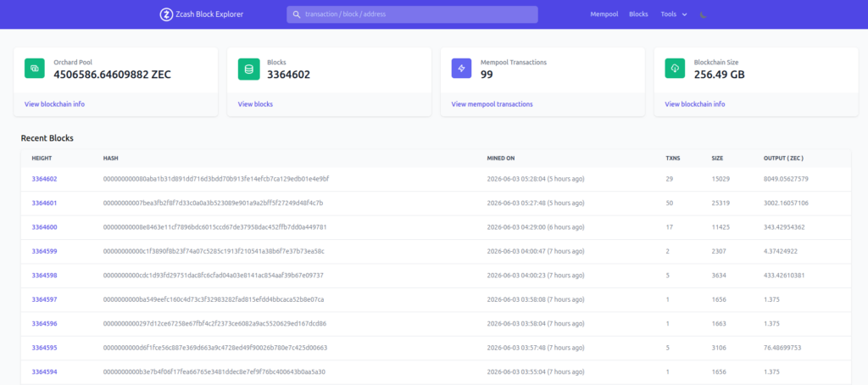Click size value 25319

pyautogui.click(x=721, y=204)
